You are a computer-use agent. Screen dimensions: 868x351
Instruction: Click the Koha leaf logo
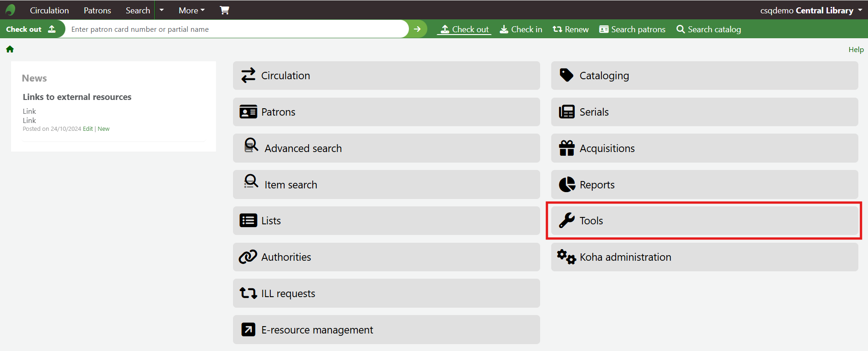(x=11, y=10)
